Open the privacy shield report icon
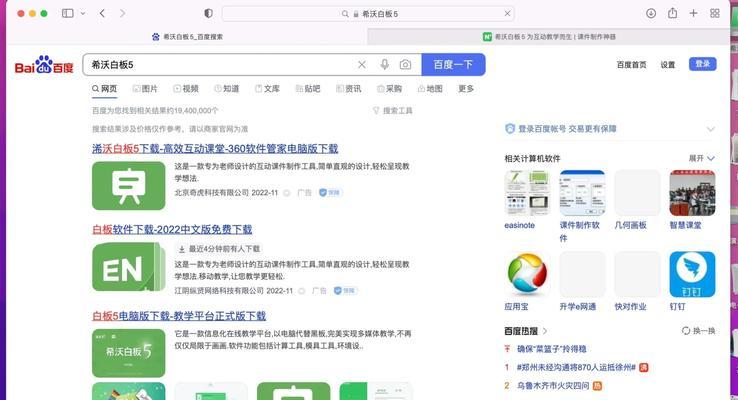 (x=208, y=13)
